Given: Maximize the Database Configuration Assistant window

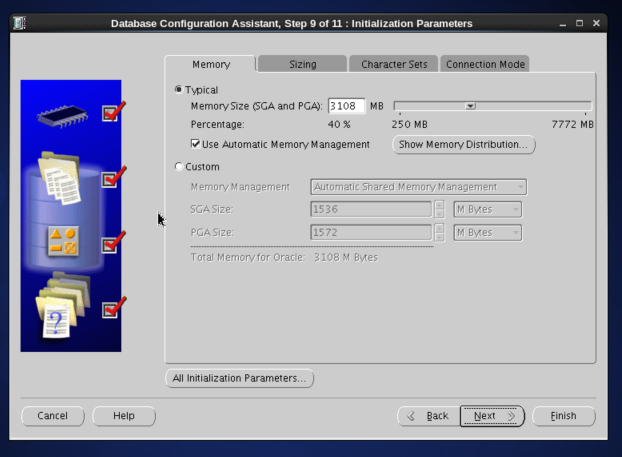Looking at the screenshot, I should click(580, 23).
